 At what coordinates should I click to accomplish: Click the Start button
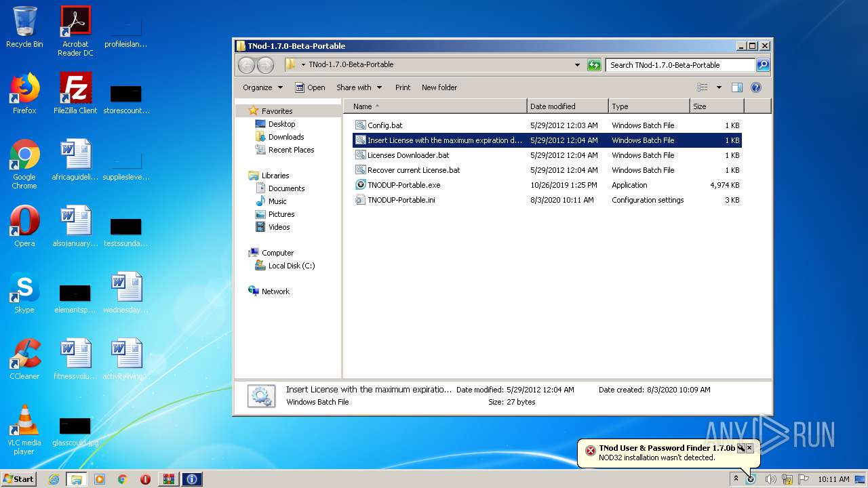[18, 479]
